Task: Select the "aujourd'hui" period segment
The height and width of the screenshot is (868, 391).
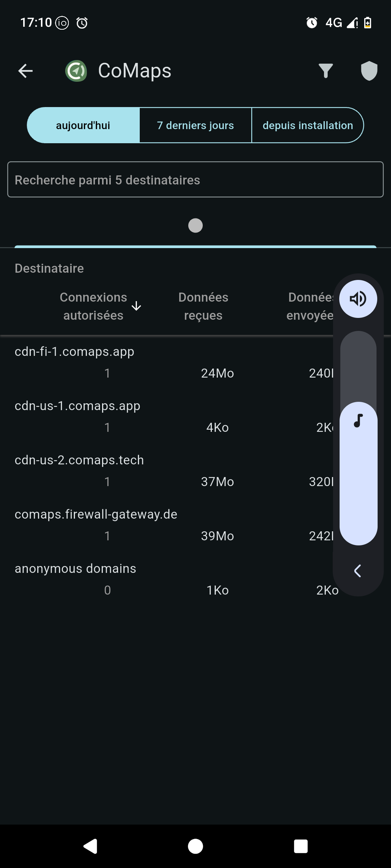Action: pyautogui.click(x=83, y=125)
